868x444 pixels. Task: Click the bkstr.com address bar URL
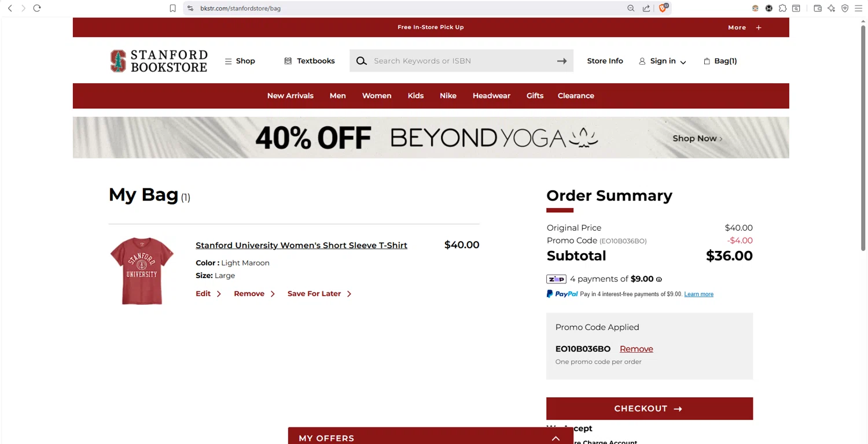point(240,8)
